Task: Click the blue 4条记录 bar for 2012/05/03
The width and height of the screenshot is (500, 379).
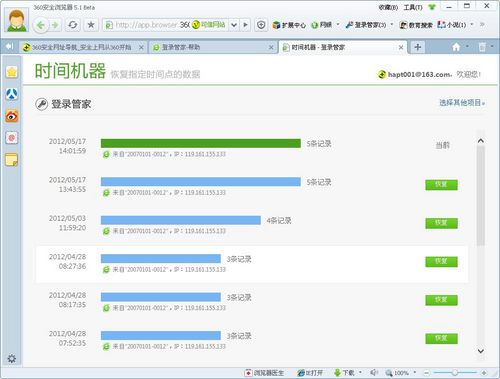Action: pyautogui.click(x=181, y=220)
